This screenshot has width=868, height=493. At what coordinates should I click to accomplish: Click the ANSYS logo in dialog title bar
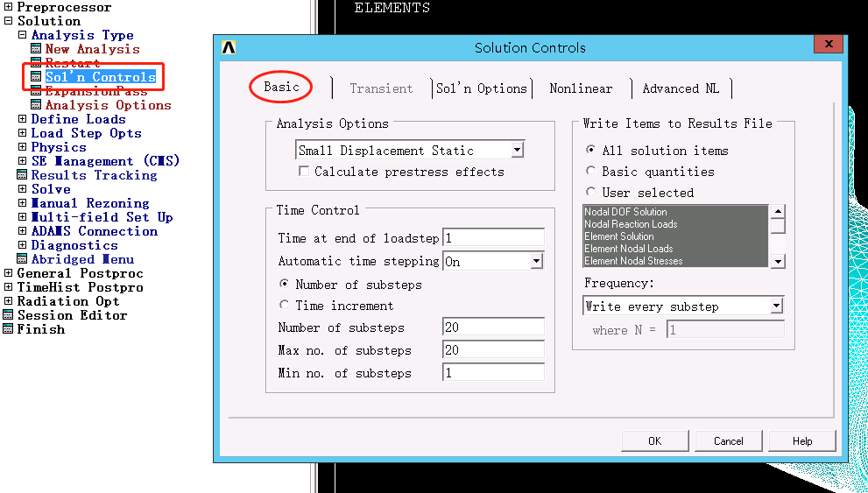tap(229, 47)
